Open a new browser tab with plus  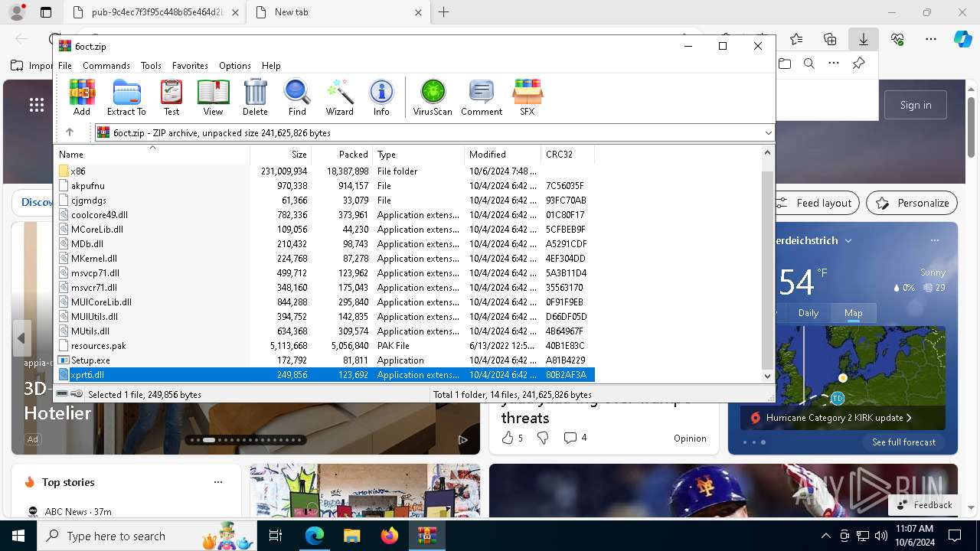(x=443, y=12)
